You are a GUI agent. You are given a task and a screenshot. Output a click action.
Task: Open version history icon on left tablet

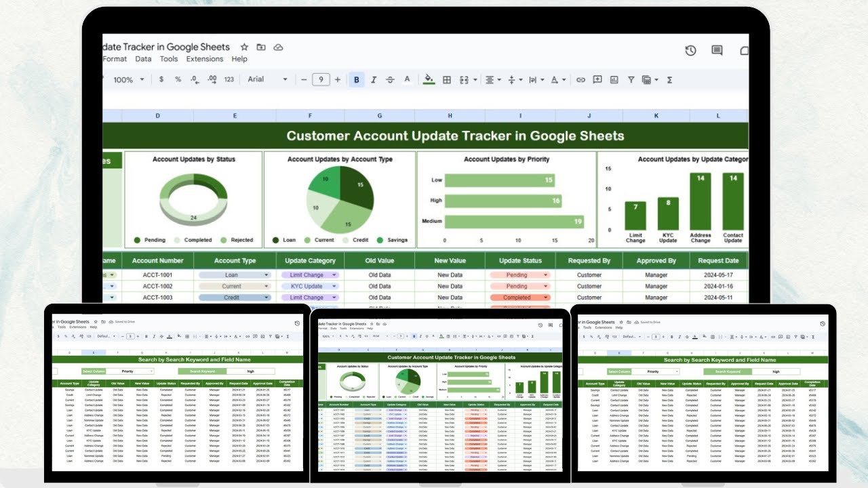click(297, 324)
